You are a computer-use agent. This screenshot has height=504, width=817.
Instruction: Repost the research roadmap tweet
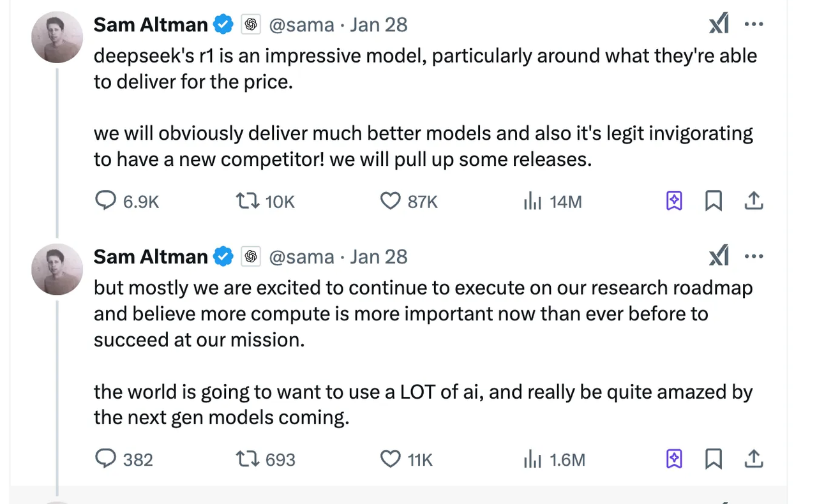(x=247, y=459)
